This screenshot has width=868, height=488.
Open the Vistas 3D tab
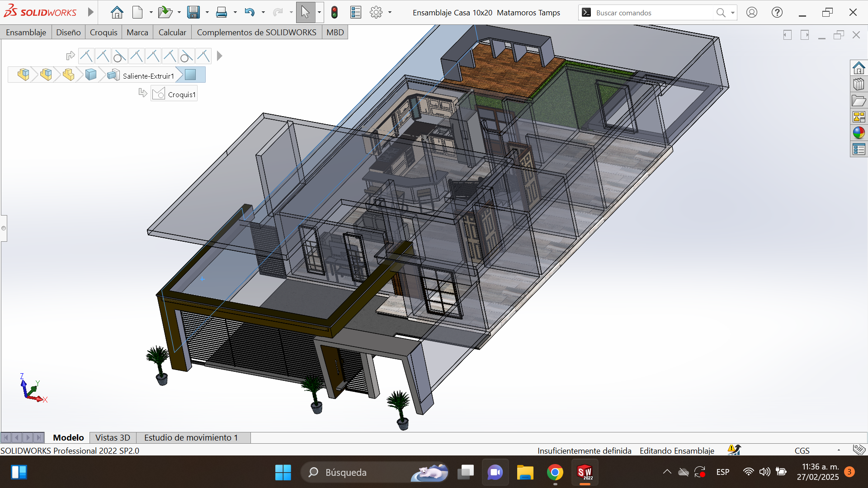click(x=113, y=437)
